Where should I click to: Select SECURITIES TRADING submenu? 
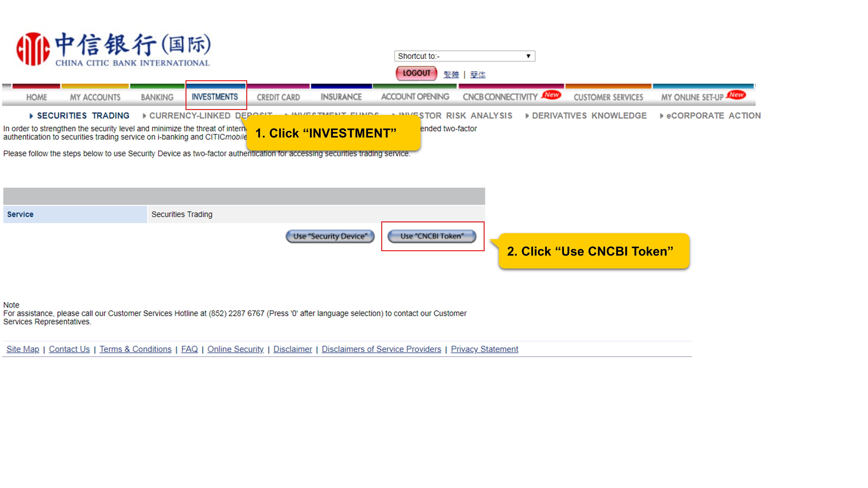[83, 116]
